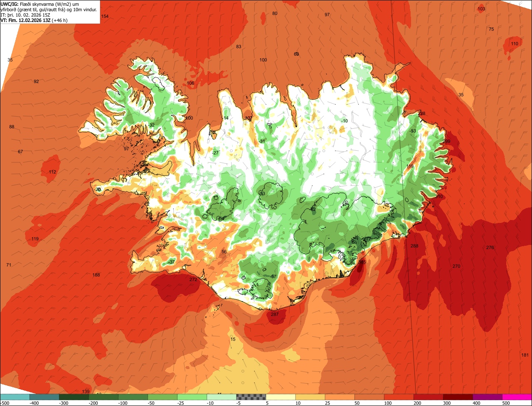This screenshot has width=532, height=406.
Task: Click the value 154 near the title box
Action: click(x=105, y=16)
